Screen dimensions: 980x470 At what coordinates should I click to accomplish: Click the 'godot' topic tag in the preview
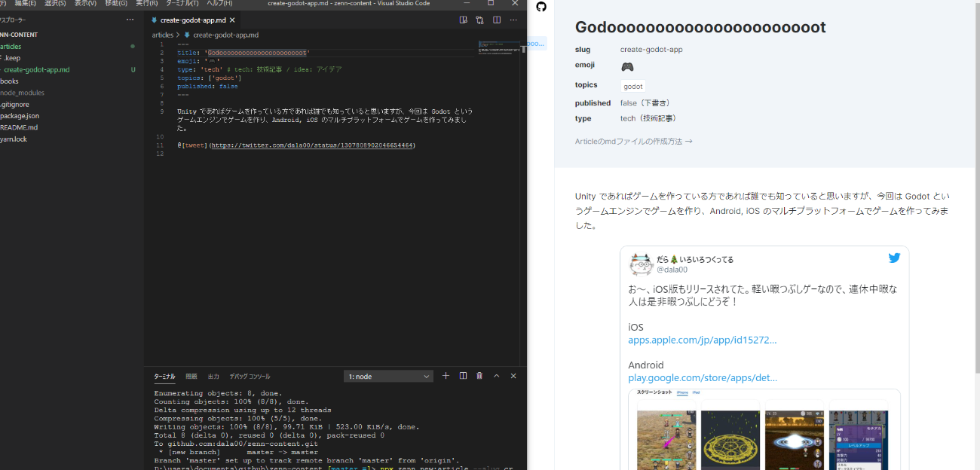[x=633, y=87]
